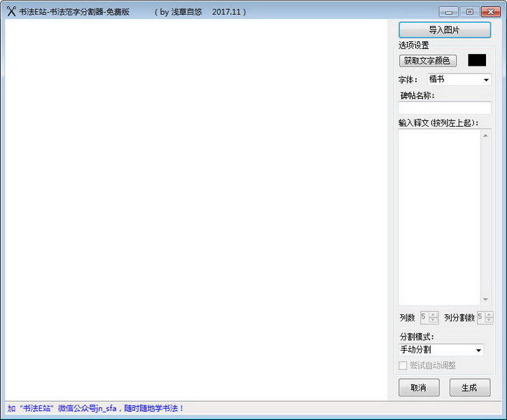Screen dimensions: 507x420
Task: Click inside the 输入释文 text area
Action: point(439,217)
